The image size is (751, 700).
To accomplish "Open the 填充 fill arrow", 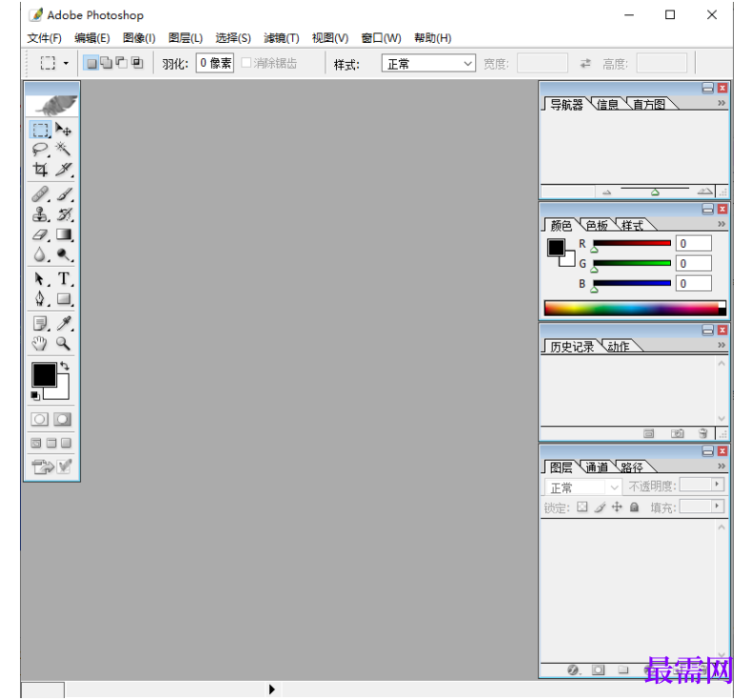I will (717, 506).
